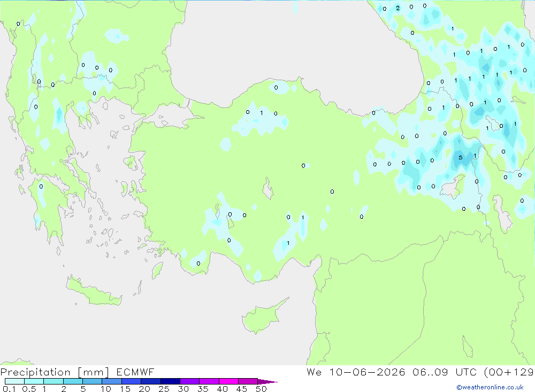Click the 0.5 to 1 mm legend swatch
The height and width of the screenshot is (392, 535).
click(x=34, y=381)
